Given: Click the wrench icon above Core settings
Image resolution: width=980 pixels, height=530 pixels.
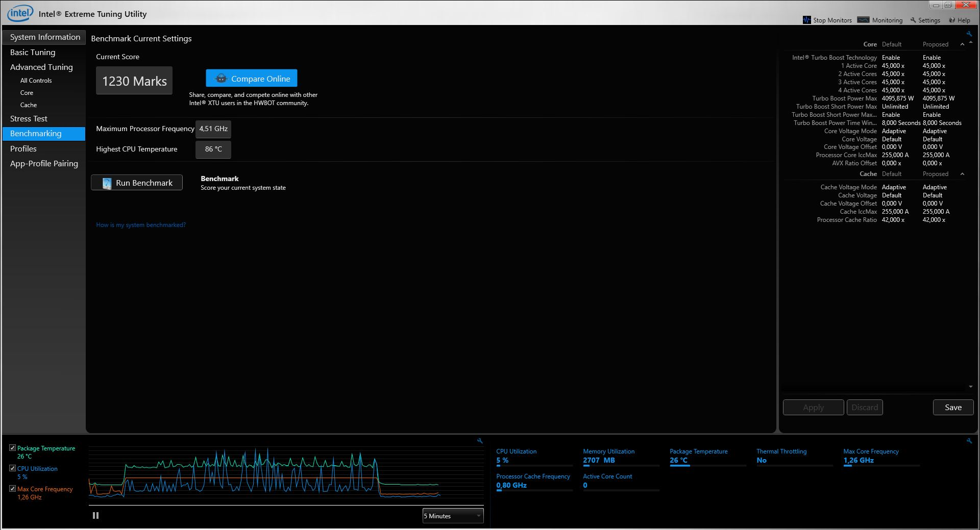Looking at the screenshot, I should (x=969, y=34).
